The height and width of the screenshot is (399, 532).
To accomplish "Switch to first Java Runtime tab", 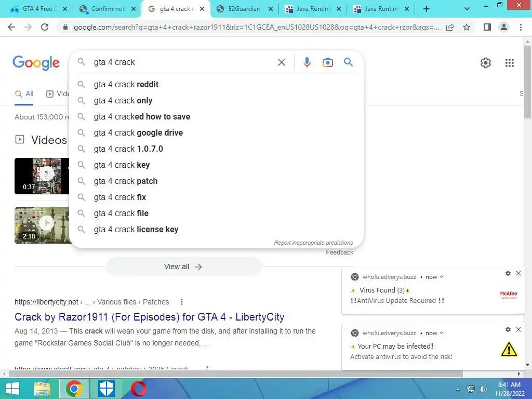I will (313, 9).
